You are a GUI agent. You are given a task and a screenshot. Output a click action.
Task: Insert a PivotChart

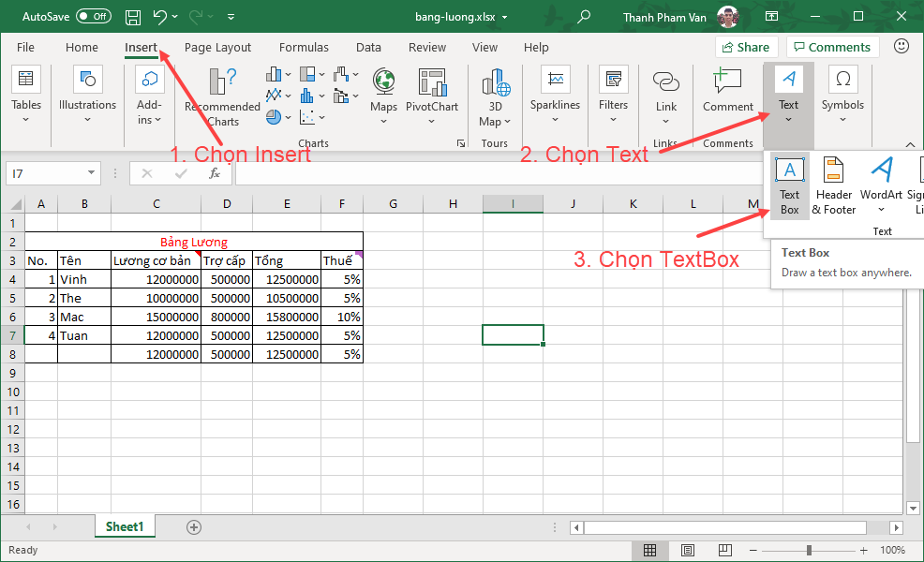pos(431,96)
